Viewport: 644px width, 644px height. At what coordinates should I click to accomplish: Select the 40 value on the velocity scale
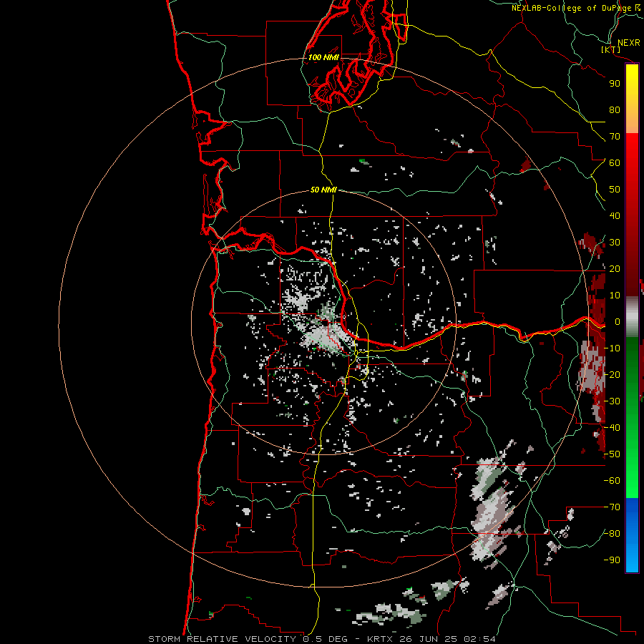(615, 216)
